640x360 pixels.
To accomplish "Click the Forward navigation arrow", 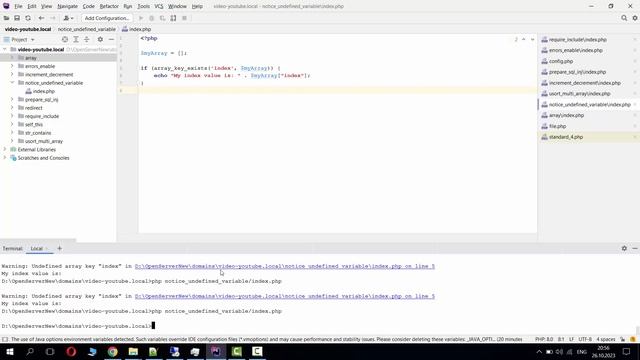I will tap(53, 18).
